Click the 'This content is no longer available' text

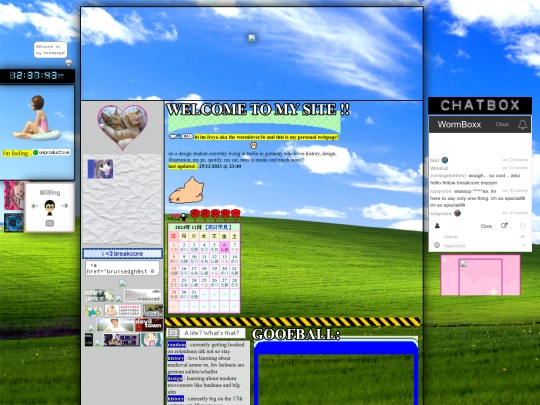pos(319,361)
